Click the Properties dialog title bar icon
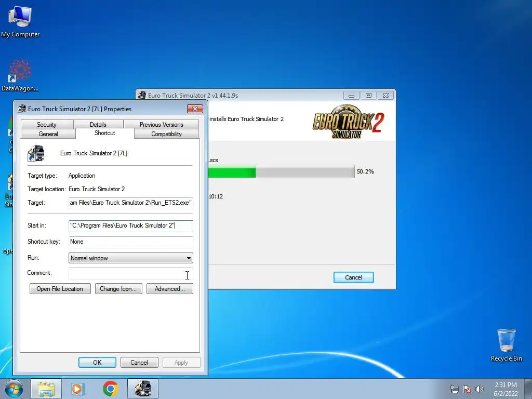The image size is (532, 399). [x=22, y=109]
